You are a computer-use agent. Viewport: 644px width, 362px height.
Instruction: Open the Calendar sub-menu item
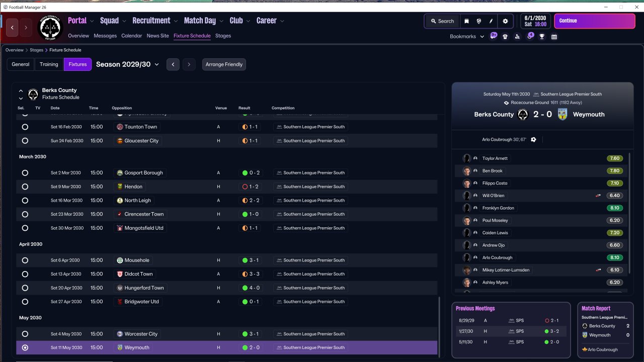pos(132,36)
